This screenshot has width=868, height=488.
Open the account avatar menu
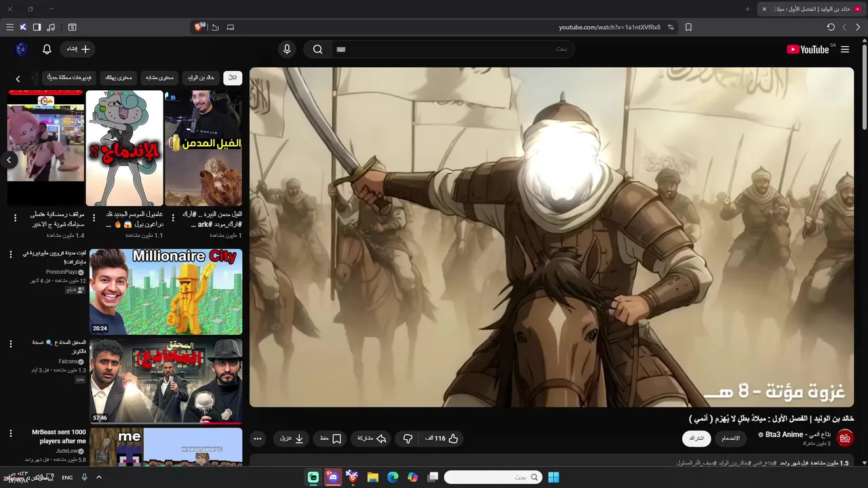21,49
